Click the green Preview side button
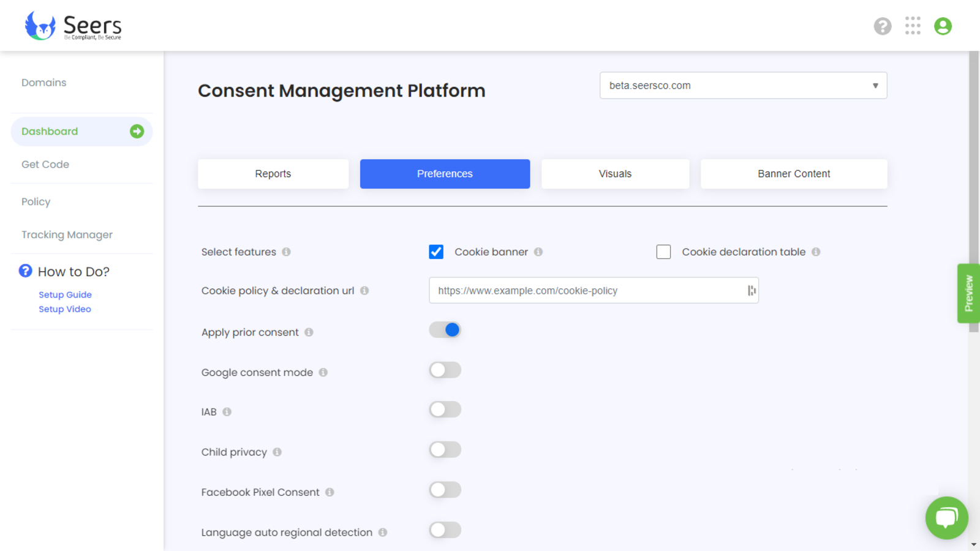Screen dimensions: 980x551 pyautogui.click(x=968, y=293)
